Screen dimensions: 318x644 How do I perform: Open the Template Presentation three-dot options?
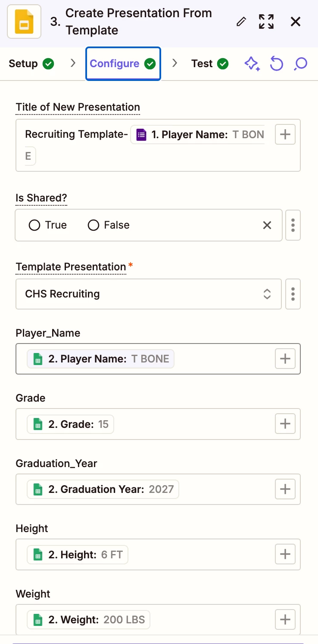293,294
